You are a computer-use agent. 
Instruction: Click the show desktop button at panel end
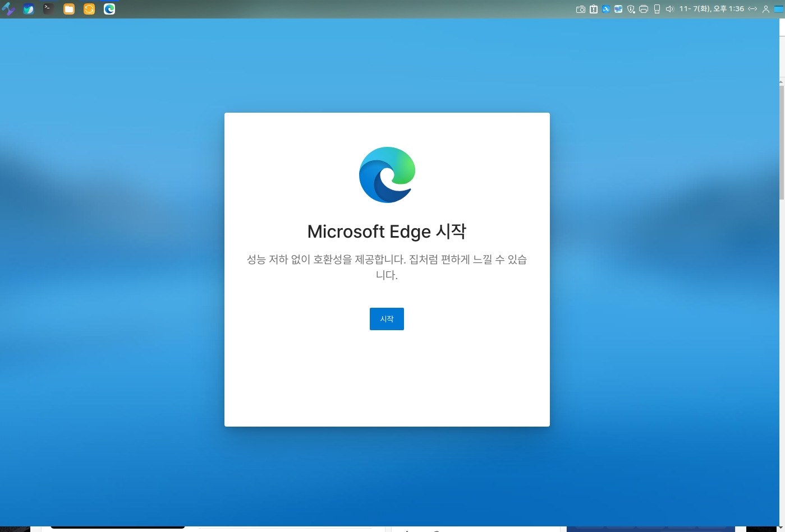coord(779,9)
